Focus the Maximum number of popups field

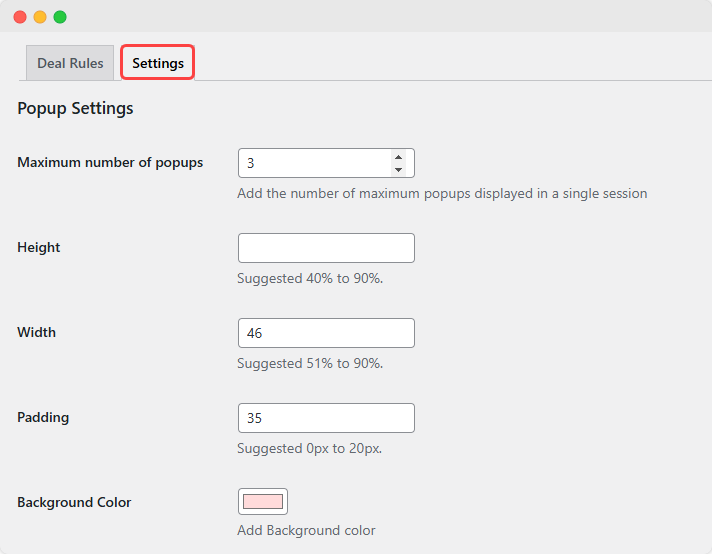(x=312, y=163)
